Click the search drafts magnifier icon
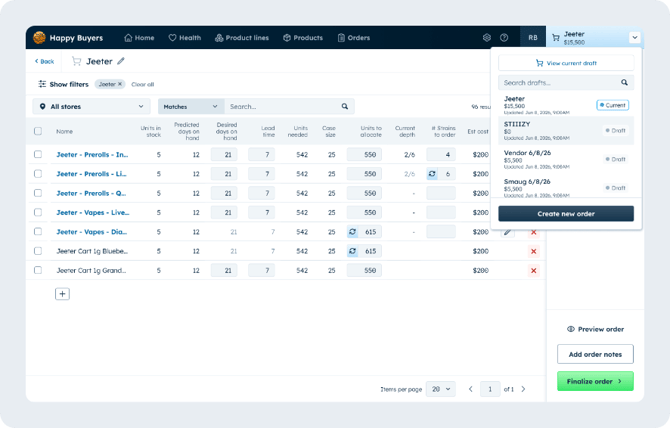The image size is (670, 428). pyautogui.click(x=624, y=82)
